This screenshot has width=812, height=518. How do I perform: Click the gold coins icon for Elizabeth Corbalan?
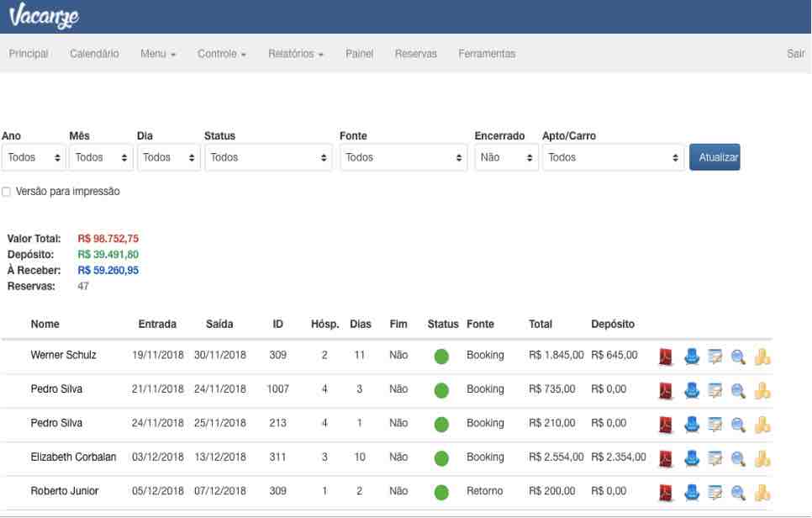(x=762, y=458)
